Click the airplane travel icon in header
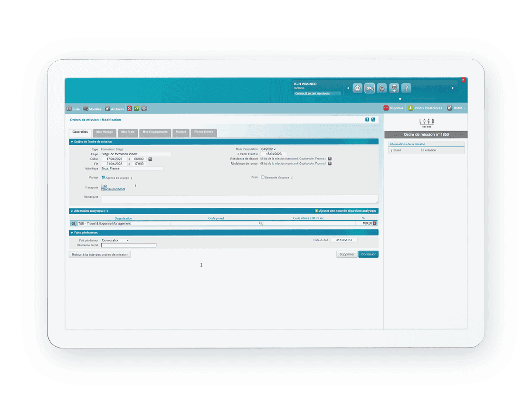Viewport: 532px width, 403px height. [x=370, y=88]
